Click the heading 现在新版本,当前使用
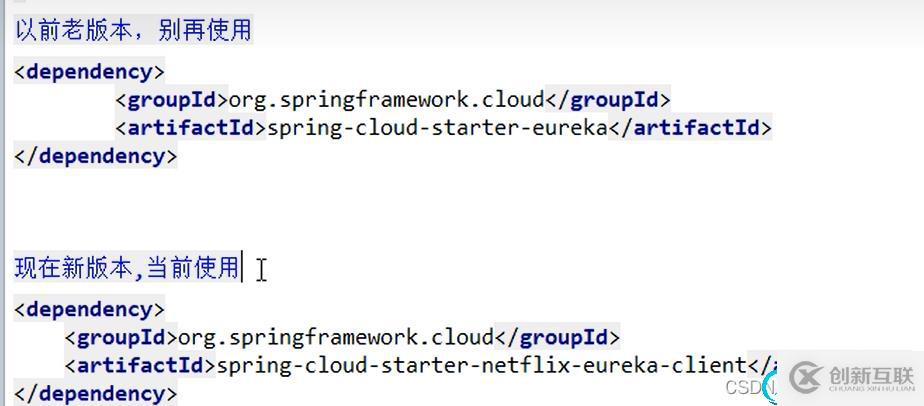Viewport: 924px width, 406px height. (127, 268)
